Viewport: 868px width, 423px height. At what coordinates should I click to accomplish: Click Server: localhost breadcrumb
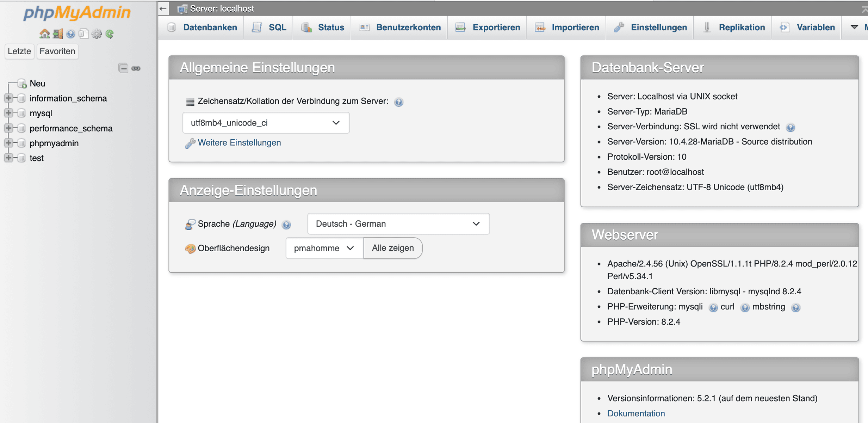coord(222,8)
